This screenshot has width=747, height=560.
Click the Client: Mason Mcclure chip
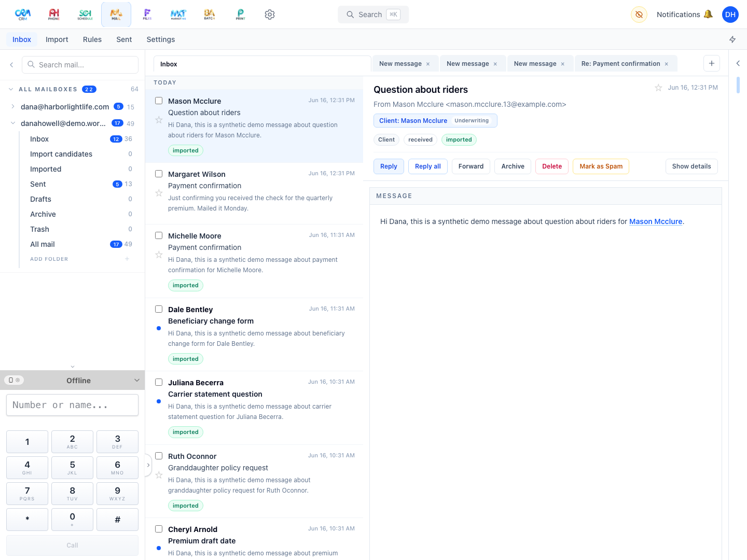[x=435, y=121]
